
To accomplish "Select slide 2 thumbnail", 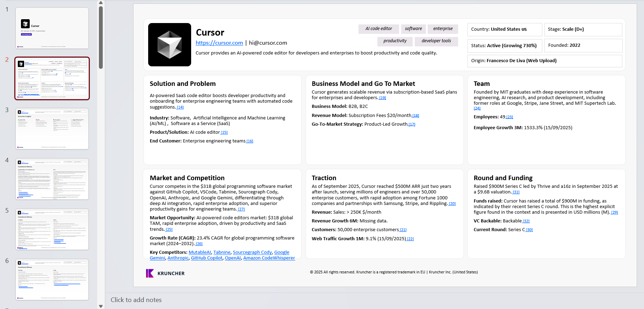I will point(52,79).
